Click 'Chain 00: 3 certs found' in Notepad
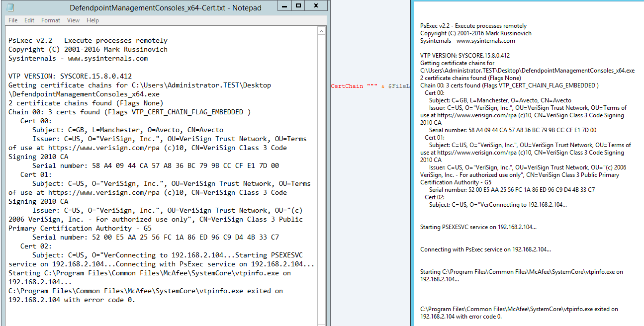644x326 pixels. (129, 112)
